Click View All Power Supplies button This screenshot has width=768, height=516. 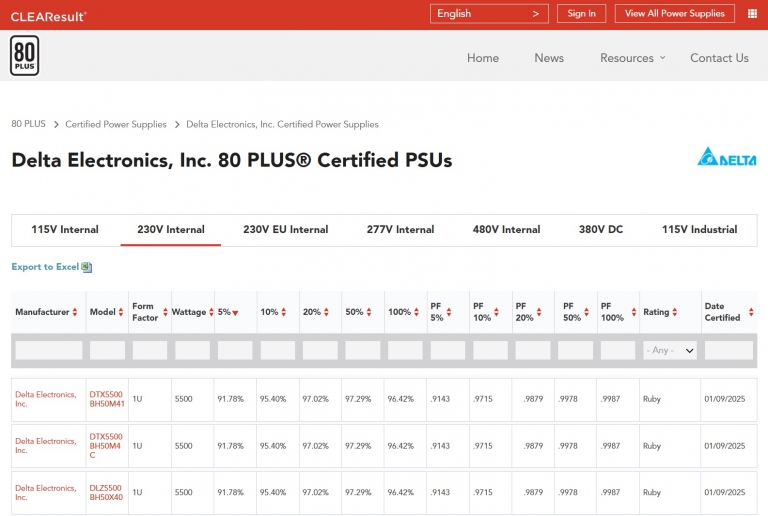click(674, 14)
